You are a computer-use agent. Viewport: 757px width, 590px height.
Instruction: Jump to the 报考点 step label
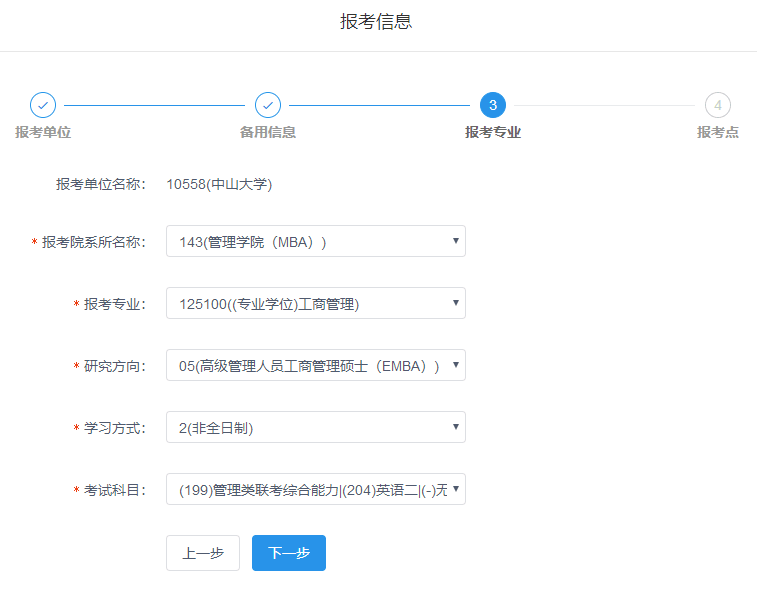pos(717,132)
